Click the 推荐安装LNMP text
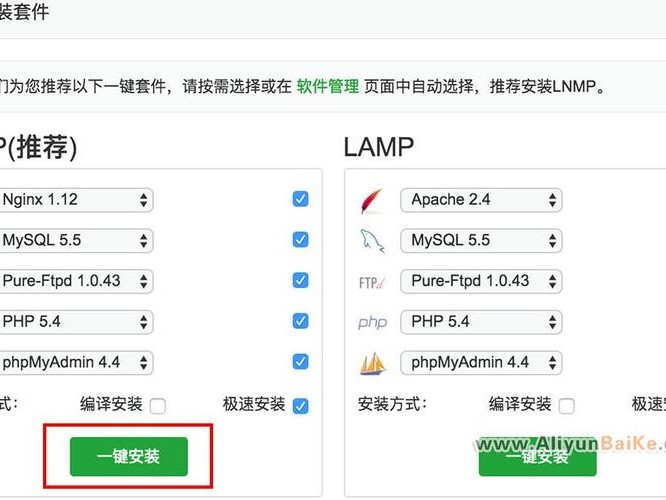Viewport: 666px width, 500px height. [x=542, y=87]
